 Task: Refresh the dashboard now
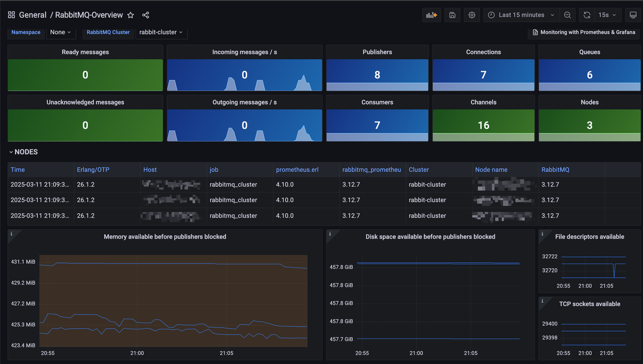pyautogui.click(x=587, y=15)
